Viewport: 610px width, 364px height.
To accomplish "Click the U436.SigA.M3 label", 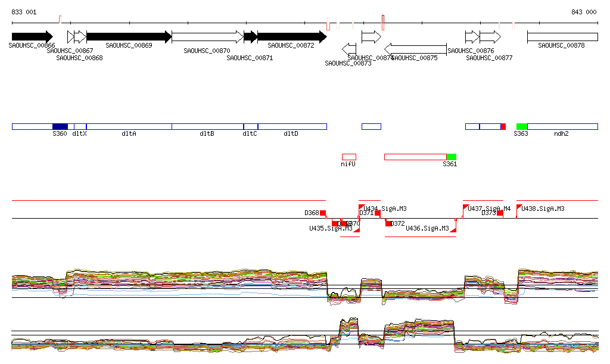I will coord(427,228).
